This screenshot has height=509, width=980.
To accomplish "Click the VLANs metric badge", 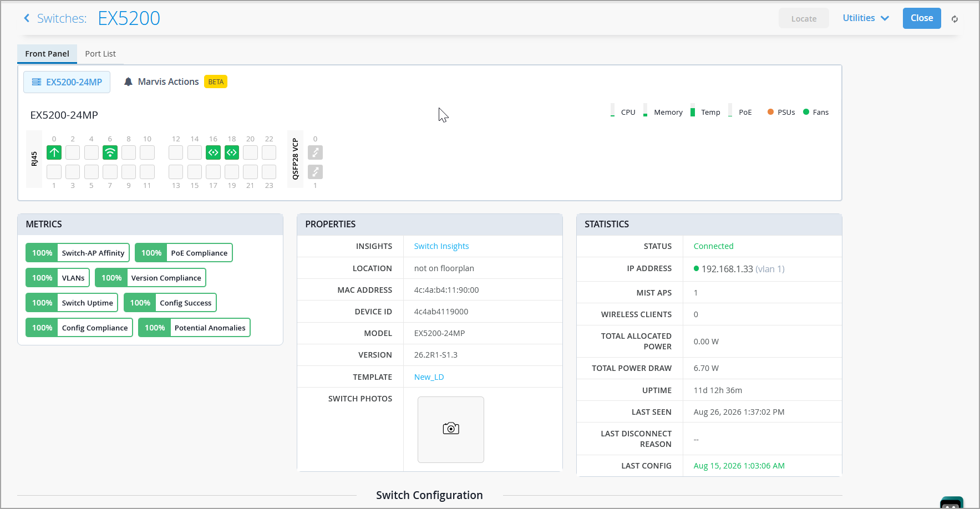I will click(58, 278).
